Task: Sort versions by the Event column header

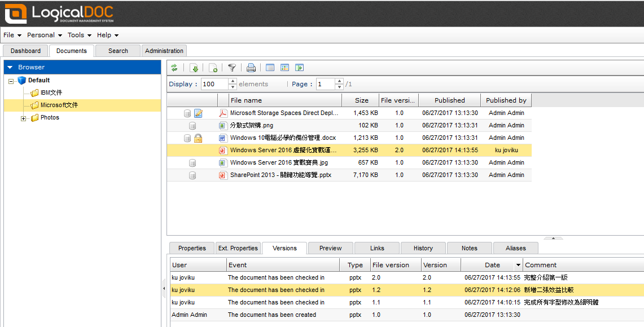Action: tap(283, 265)
